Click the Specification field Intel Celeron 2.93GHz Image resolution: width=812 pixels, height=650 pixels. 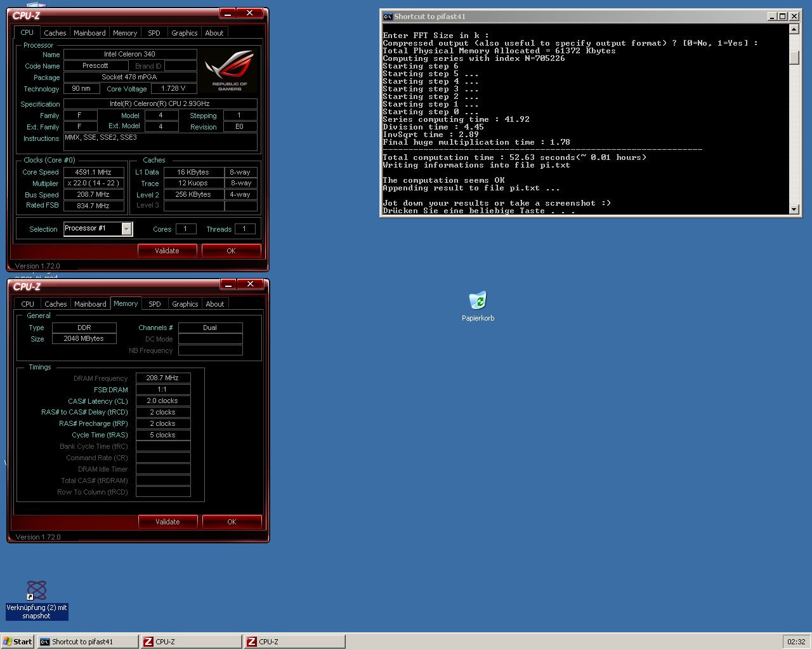pyautogui.click(x=160, y=103)
